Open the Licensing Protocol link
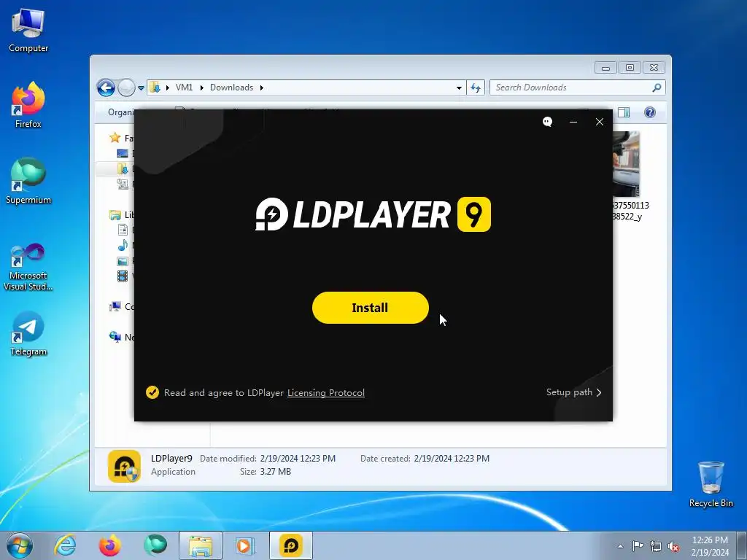 click(x=326, y=393)
